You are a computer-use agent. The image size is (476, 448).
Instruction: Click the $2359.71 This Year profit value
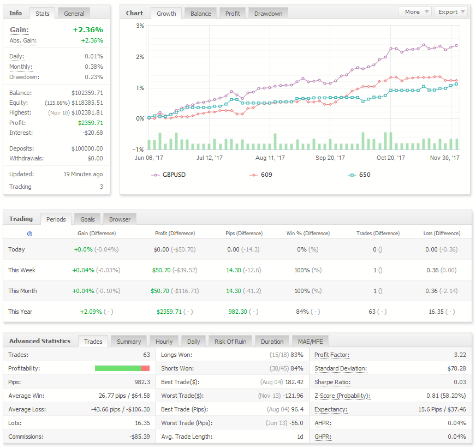tap(169, 312)
